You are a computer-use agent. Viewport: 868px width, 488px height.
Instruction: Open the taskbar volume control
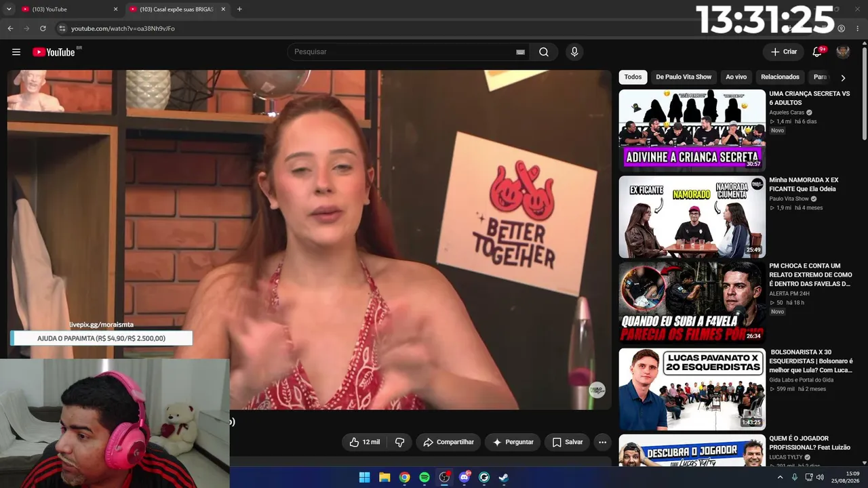[820, 477]
